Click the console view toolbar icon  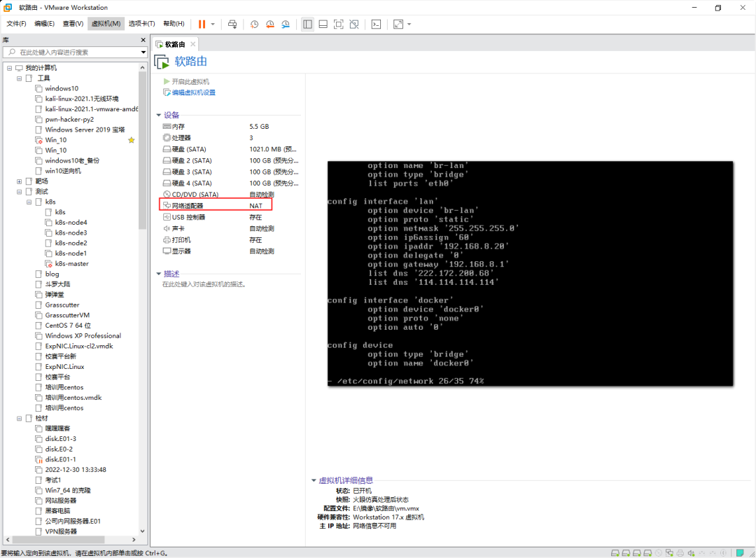click(376, 24)
